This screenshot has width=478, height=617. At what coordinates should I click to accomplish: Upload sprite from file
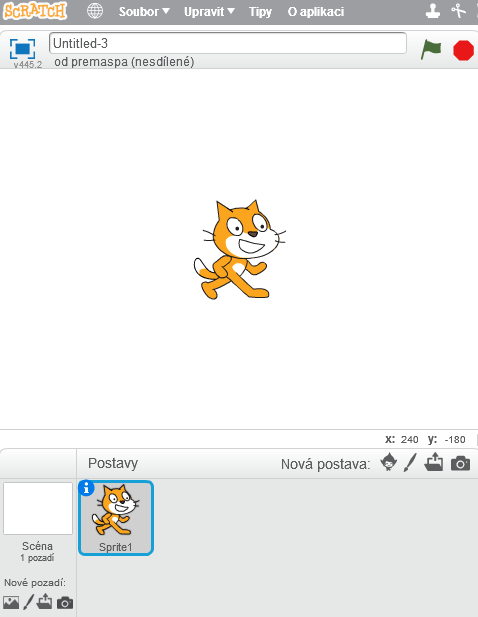(434, 462)
